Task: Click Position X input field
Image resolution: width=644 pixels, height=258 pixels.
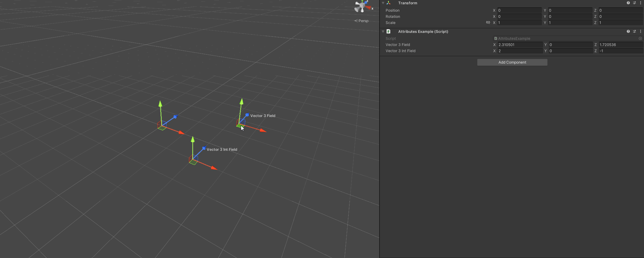Action: point(519,10)
